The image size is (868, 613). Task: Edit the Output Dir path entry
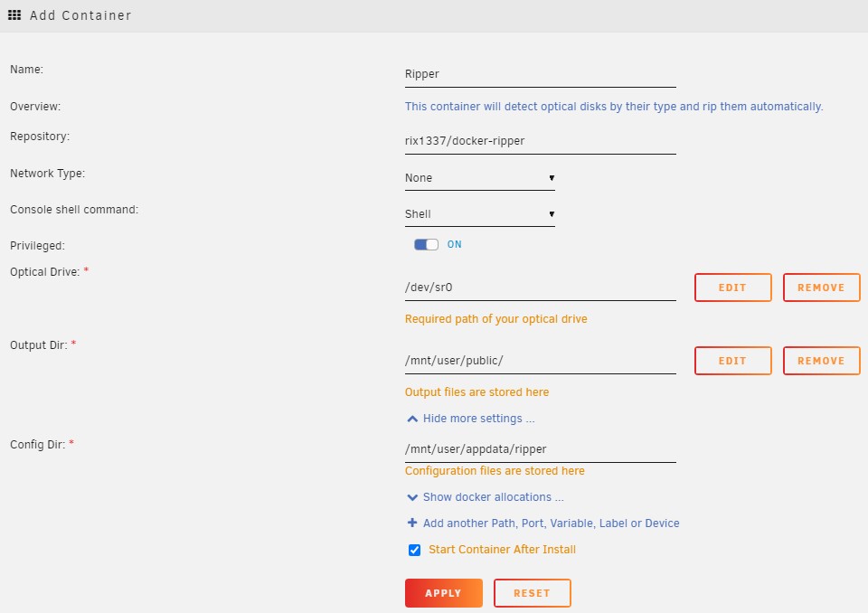(733, 361)
